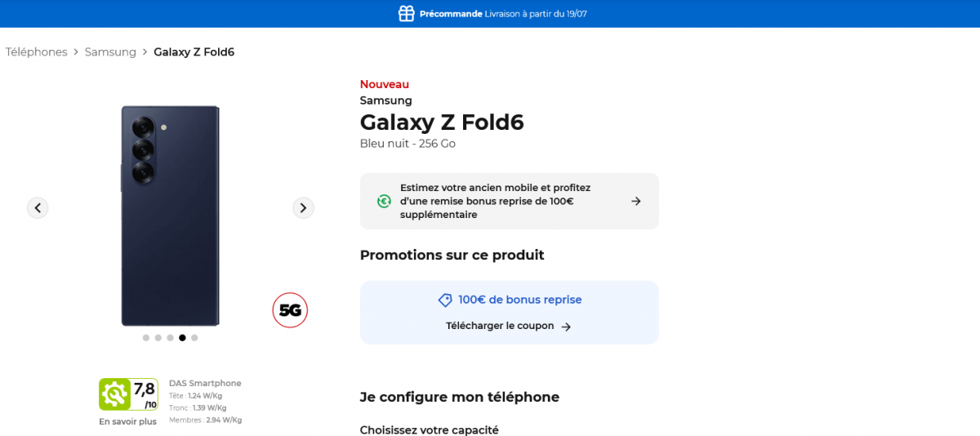Click the green repairability index icon
Image resolution: width=980 pixels, height=436 pixels.
tap(114, 394)
